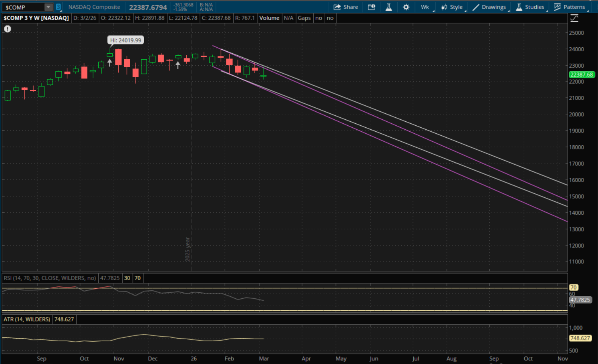The height and width of the screenshot is (364, 598).
Task: Click the exclamation warning icon on chart
Action: point(8,29)
